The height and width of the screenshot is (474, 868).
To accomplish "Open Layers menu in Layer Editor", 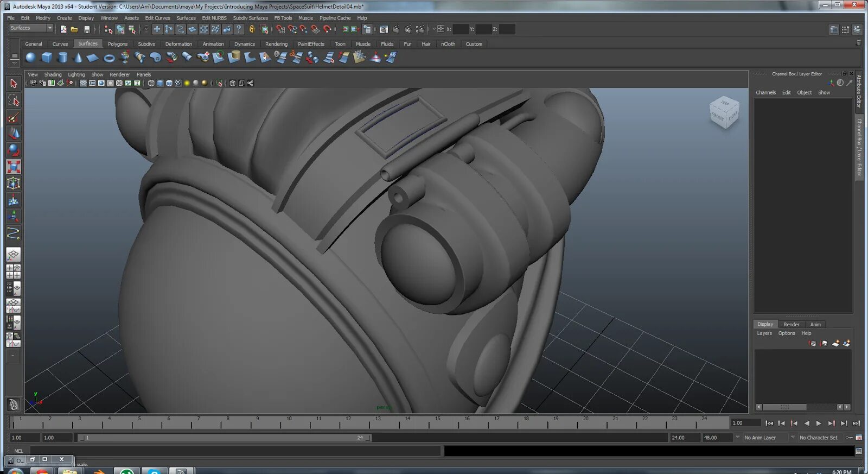I will (x=764, y=333).
